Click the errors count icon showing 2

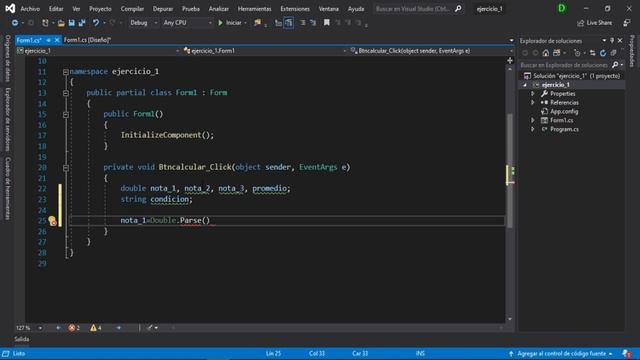pos(72,328)
